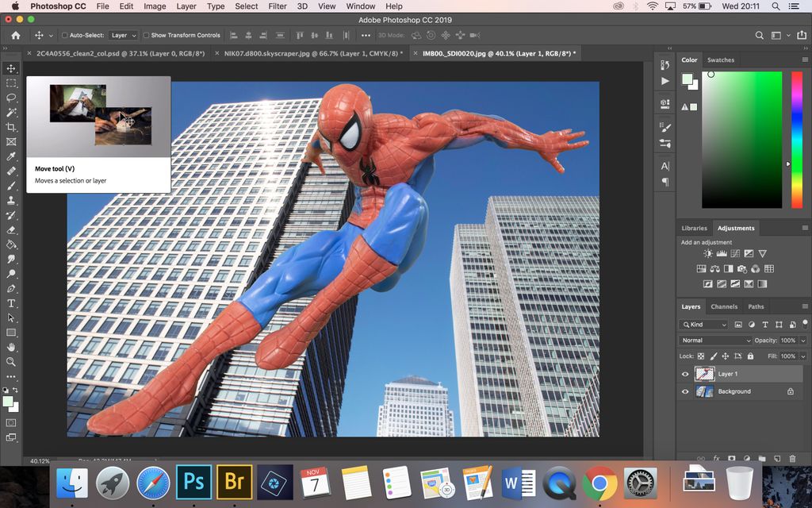
Task: Delete layer using the trash button
Action: pyautogui.click(x=793, y=458)
